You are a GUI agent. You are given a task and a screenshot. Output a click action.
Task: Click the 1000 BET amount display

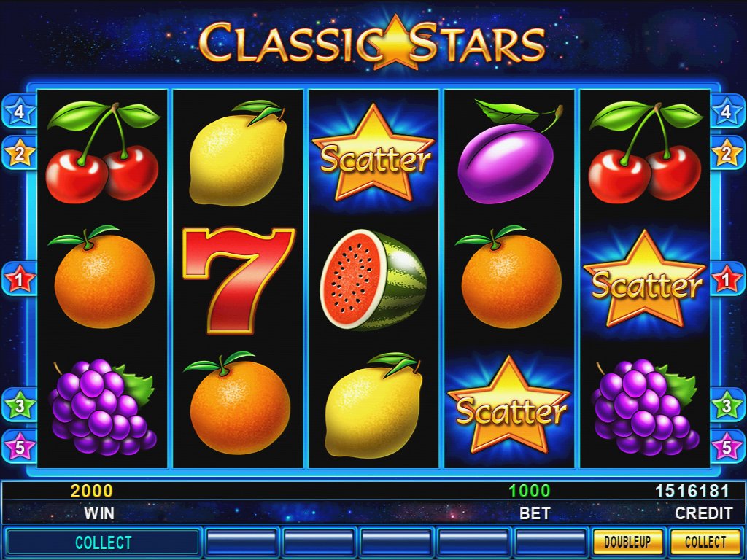(530, 491)
